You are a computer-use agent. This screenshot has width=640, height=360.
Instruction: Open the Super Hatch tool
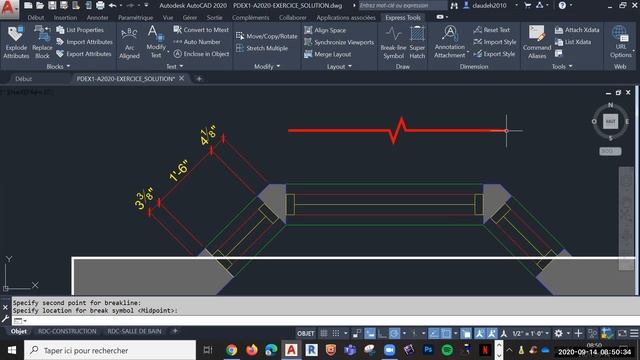coord(417,43)
